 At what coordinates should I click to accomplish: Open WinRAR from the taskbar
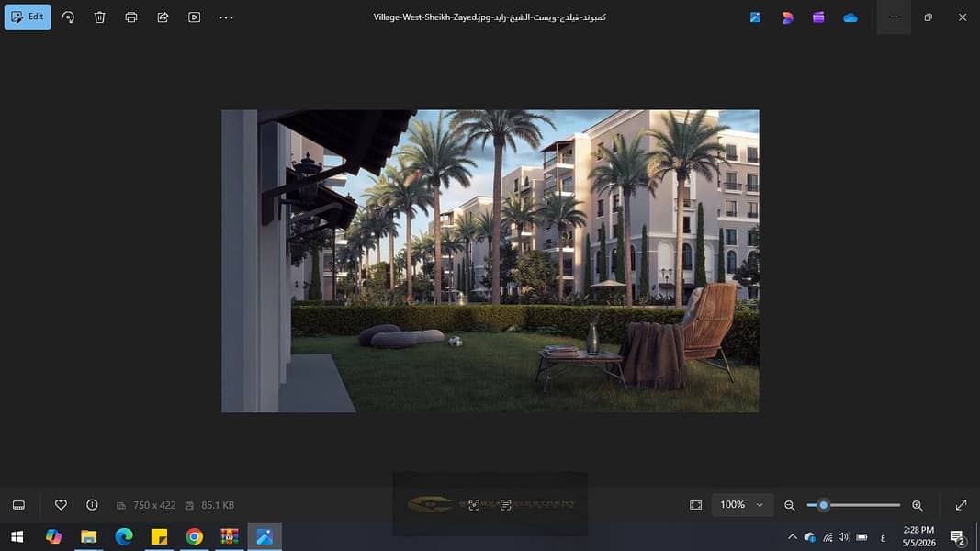click(230, 536)
